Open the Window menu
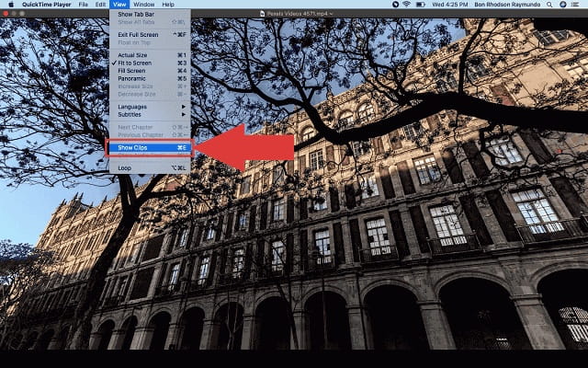588x368 pixels. coord(144,5)
